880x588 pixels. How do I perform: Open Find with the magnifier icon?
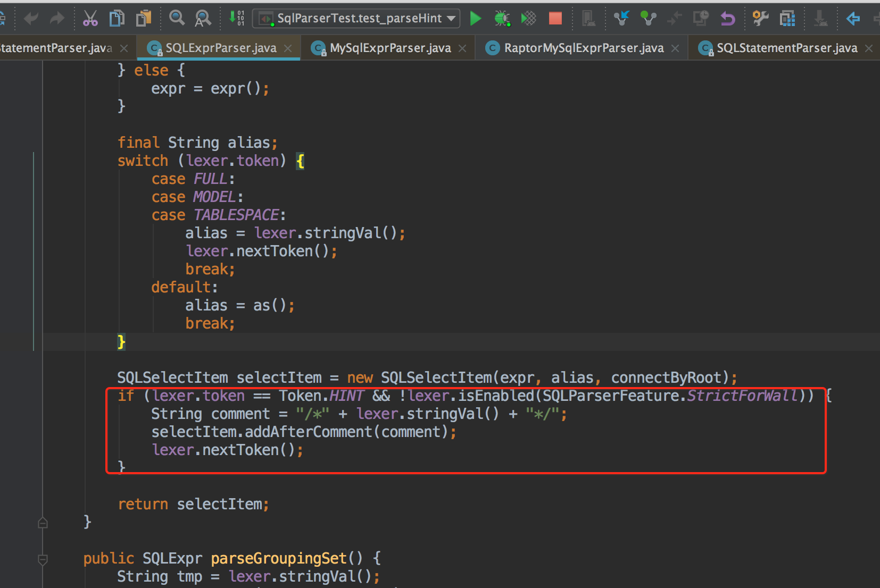177,18
